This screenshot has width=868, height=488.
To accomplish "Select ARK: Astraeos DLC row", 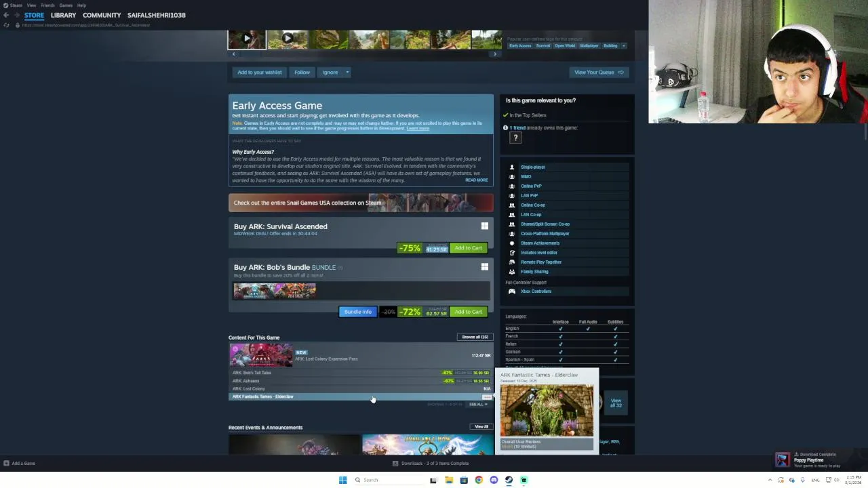I will [x=361, y=381].
